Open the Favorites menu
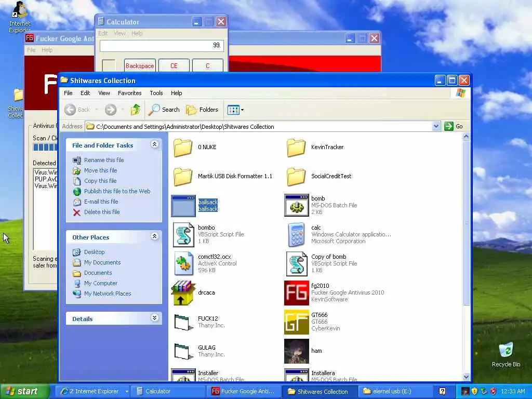The image size is (532, 399). click(x=129, y=93)
